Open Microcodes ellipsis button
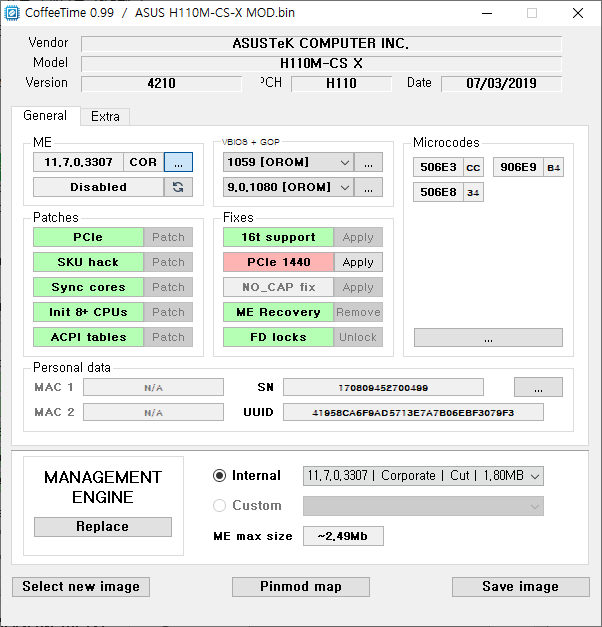Viewport: 602px width, 627px height. 488,338
